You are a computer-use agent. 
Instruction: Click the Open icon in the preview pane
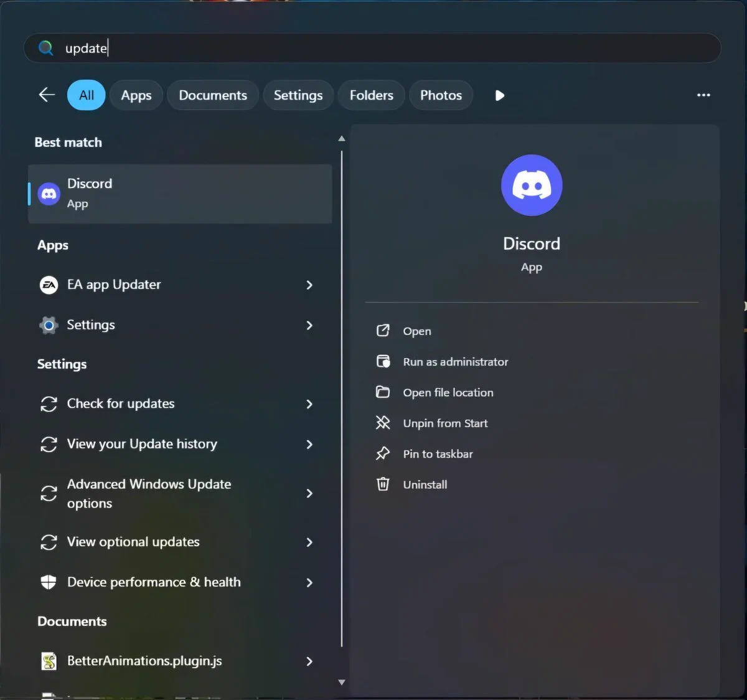point(383,331)
